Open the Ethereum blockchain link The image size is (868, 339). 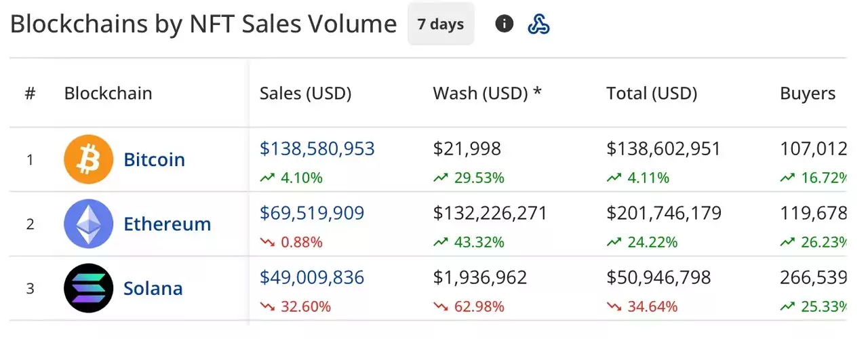tap(167, 224)
